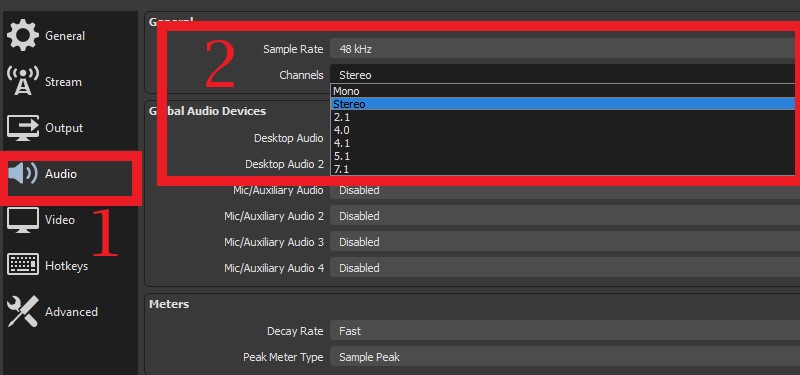This screenshot has height=375, width=800.
Task: Open Mic/Auxiliary Audio 2 dropdown
Action: (565, 216)
